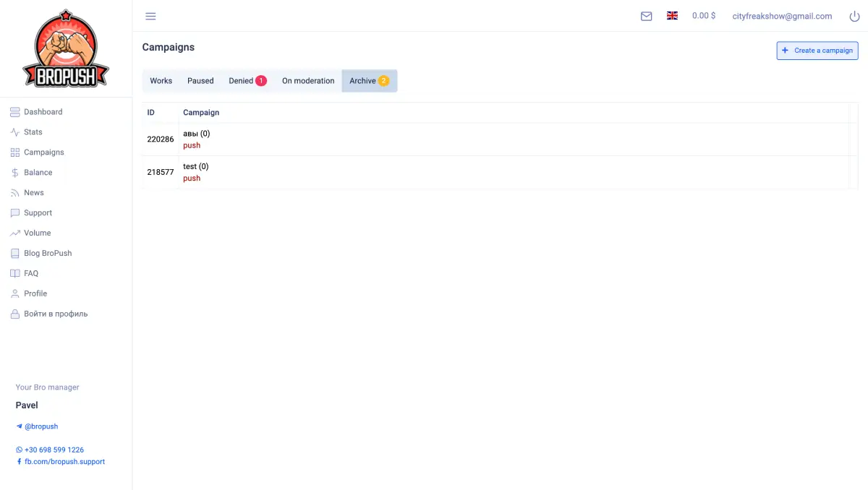Image resolution: width=868 pixels, height=490 pixels.
Task: Open the News section
Action: [35, 192]
